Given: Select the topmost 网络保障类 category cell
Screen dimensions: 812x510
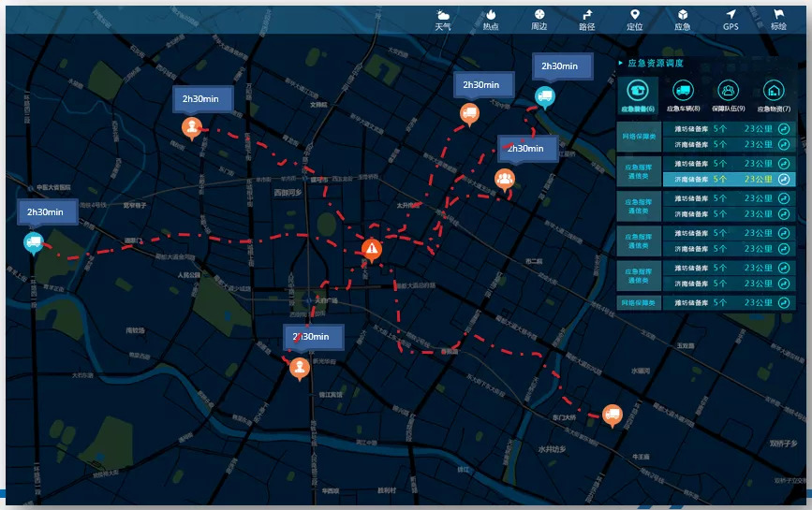Looking at the screenshot, I should coord(640,137).
